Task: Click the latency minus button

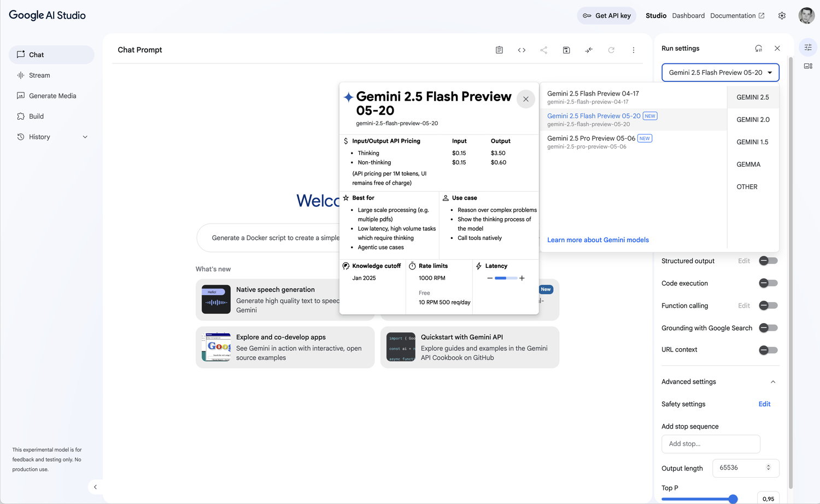Action: tap(490, 278)
